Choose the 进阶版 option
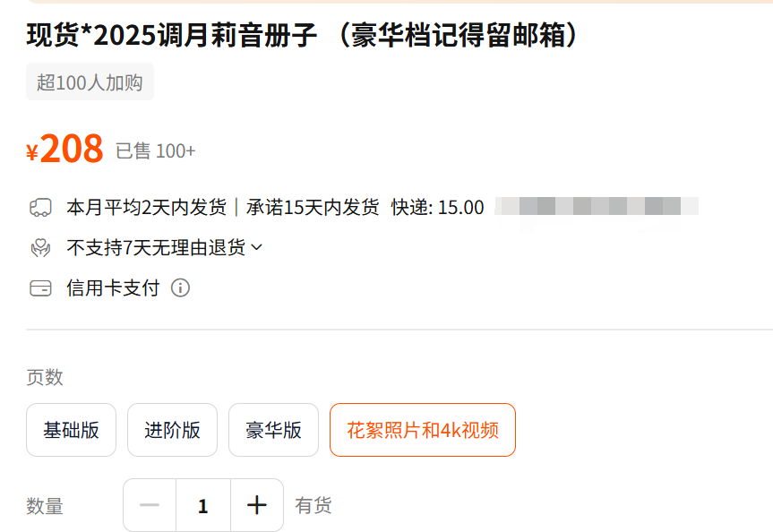The image size is (773, 532). (172, 430)
